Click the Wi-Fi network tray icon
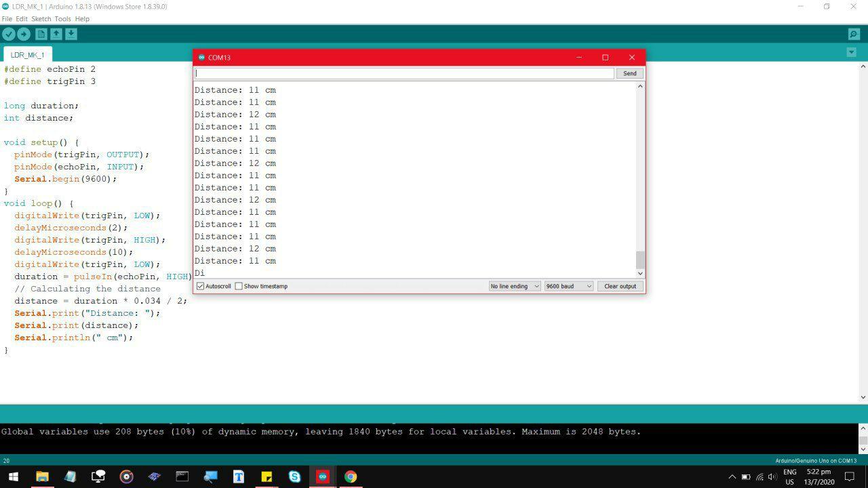This screenshot has width=868, height=488. pos(759,477)
